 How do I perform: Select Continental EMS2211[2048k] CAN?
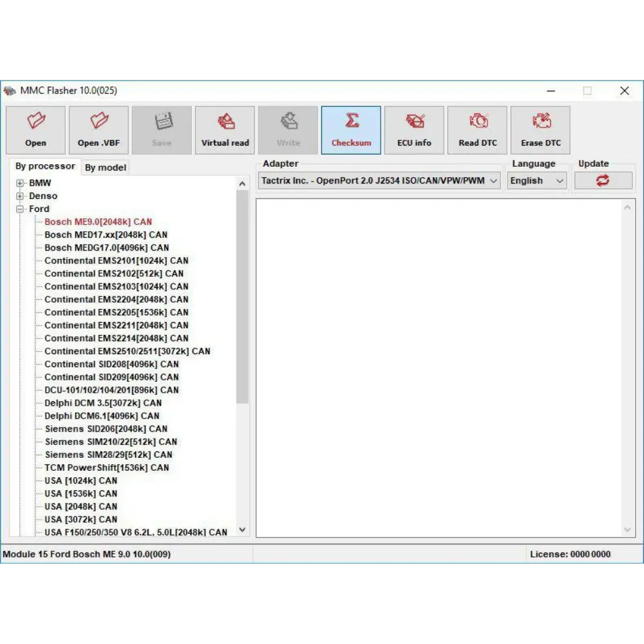(x=117, y=325)
